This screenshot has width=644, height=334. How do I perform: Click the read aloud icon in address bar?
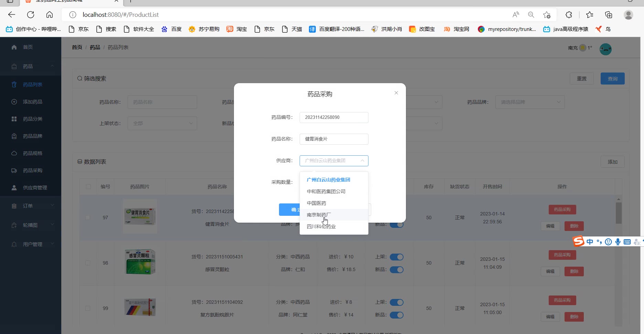click(516, 15)
